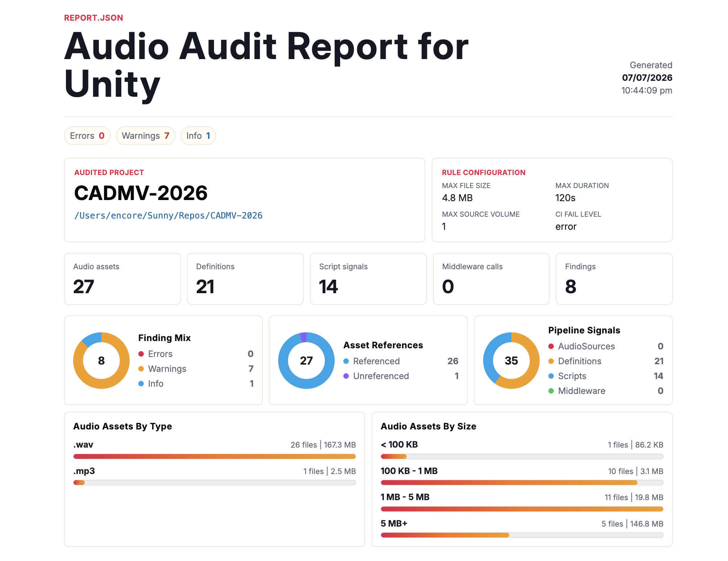Click the Referenced legend label
The width and height of the screenshot is (728, 561).
376,361
